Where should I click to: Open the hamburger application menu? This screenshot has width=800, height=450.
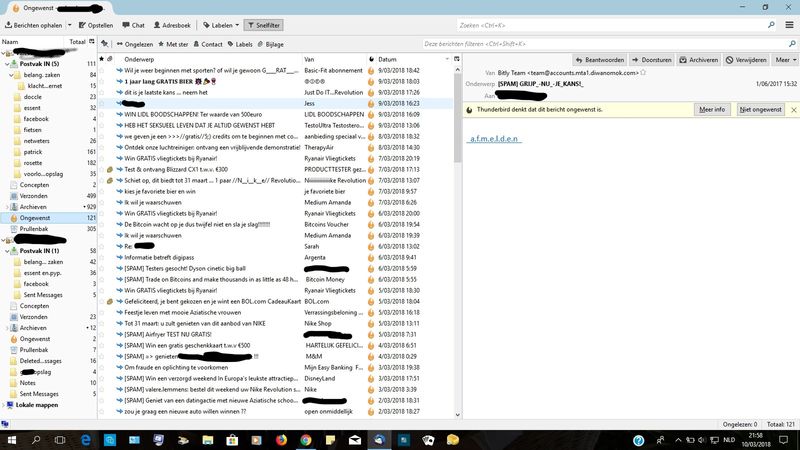(x=788, y=24)
